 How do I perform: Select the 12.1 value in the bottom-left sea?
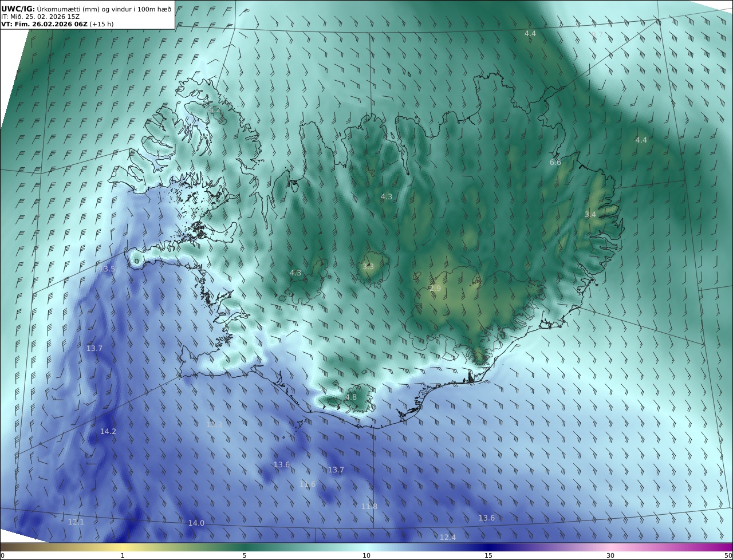coord(76,522)
